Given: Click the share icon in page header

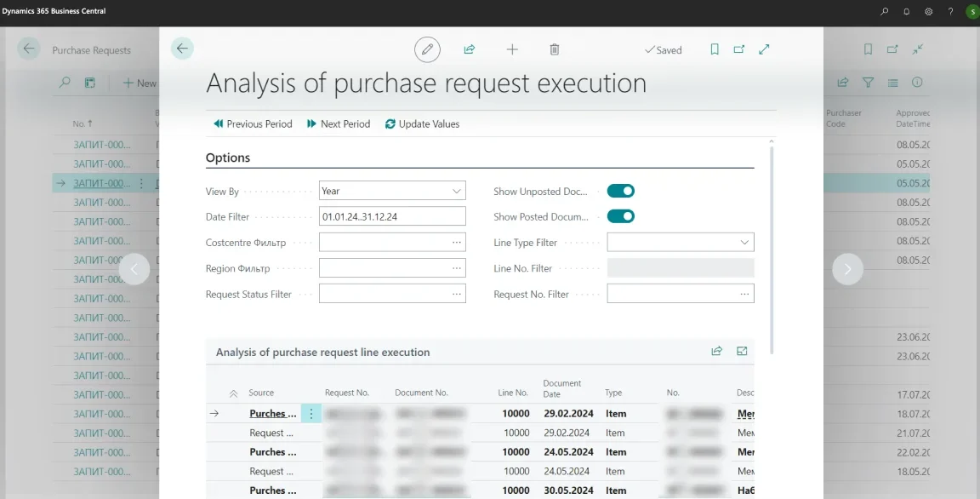Looking at the screenshot, I should tap(469, 49).
